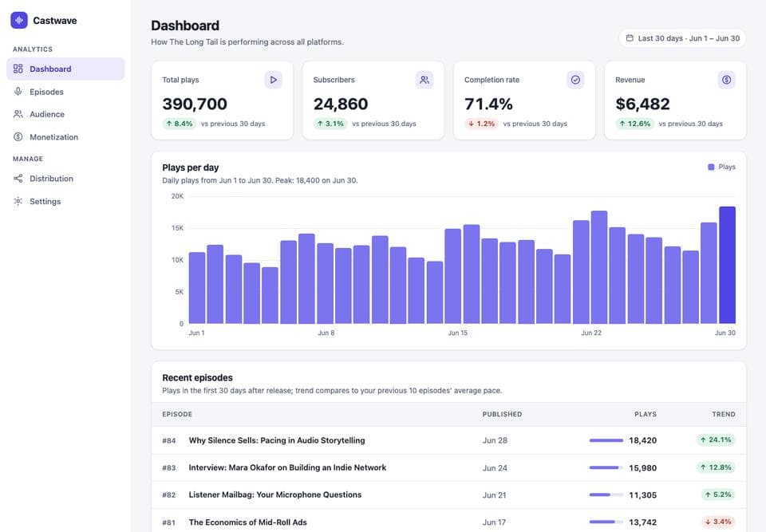Open episode Why Silence Sells
Viewport: 766px width, 532px height.
click(x=277, y=440)
